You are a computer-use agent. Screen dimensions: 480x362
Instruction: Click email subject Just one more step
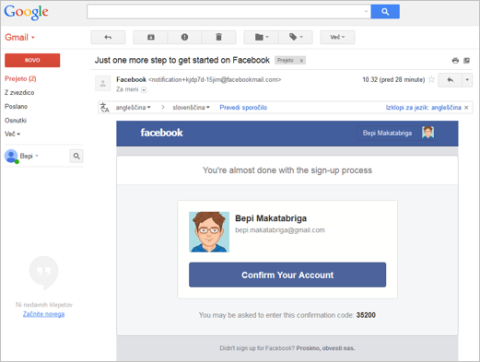tap(182, 60)
